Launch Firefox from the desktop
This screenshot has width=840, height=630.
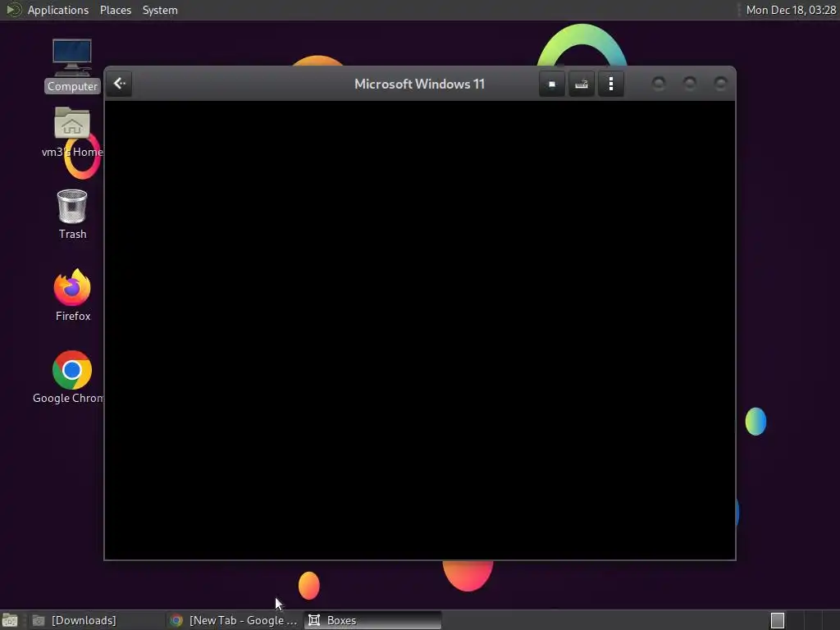pyautogui.click(x=72, y=295)
